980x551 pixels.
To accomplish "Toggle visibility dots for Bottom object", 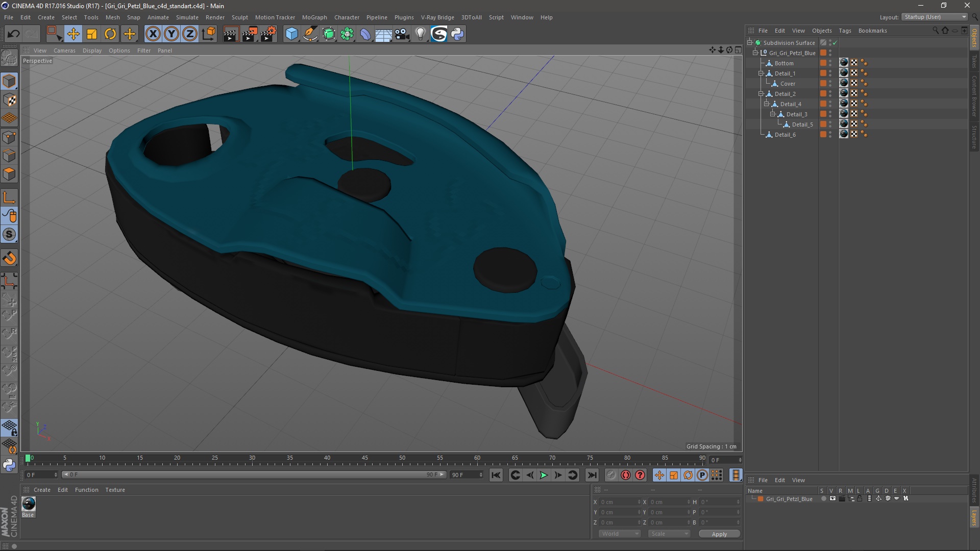I will (x=830, y=63).
